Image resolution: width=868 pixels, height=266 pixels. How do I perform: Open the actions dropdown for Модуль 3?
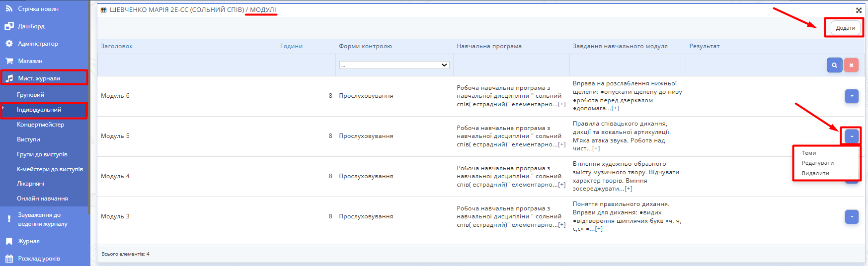pyautogui.click(x=852, y=216)
